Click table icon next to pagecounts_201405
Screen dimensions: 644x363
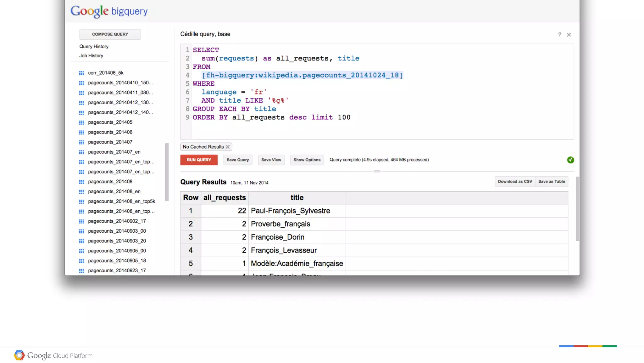[x=81, y=122]
